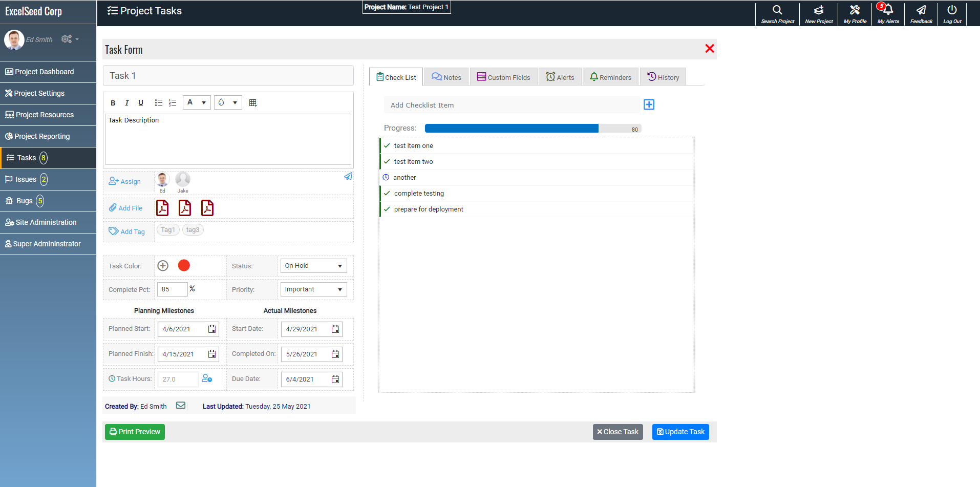Open the Priority dropdown showing Important
Screen dimensions: 980x487
coord(313,289)
